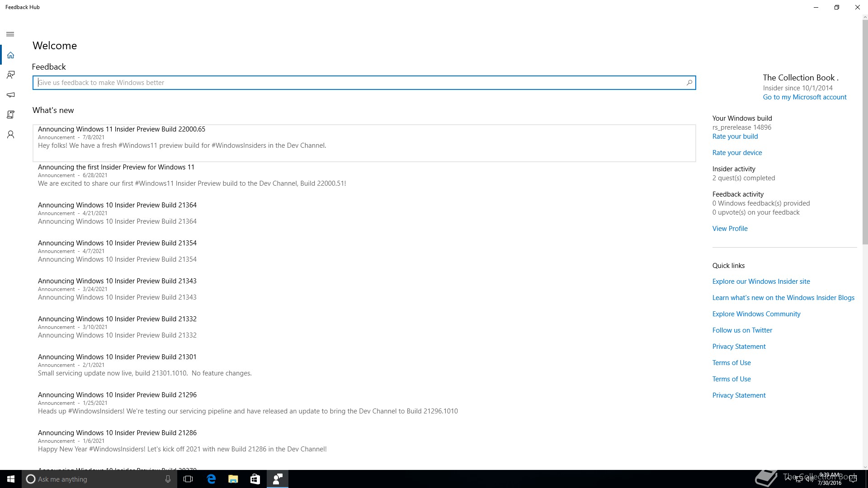The image size is (868, 488).
Task: Open the Profile person icon in sidebar
Action: 10,135
